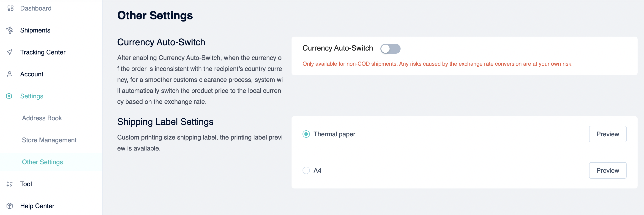The image size is (644, 215).
Task: Click the Tool calculator icon
Action: pos(9,184)
